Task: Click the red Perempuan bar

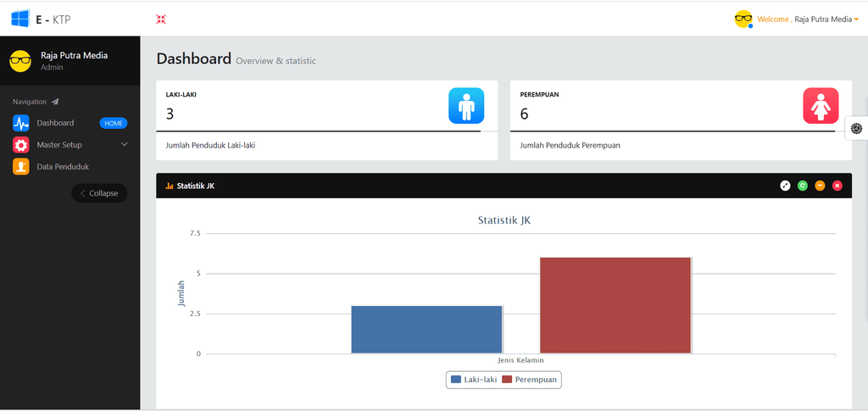Action: (x=615, y=305)
